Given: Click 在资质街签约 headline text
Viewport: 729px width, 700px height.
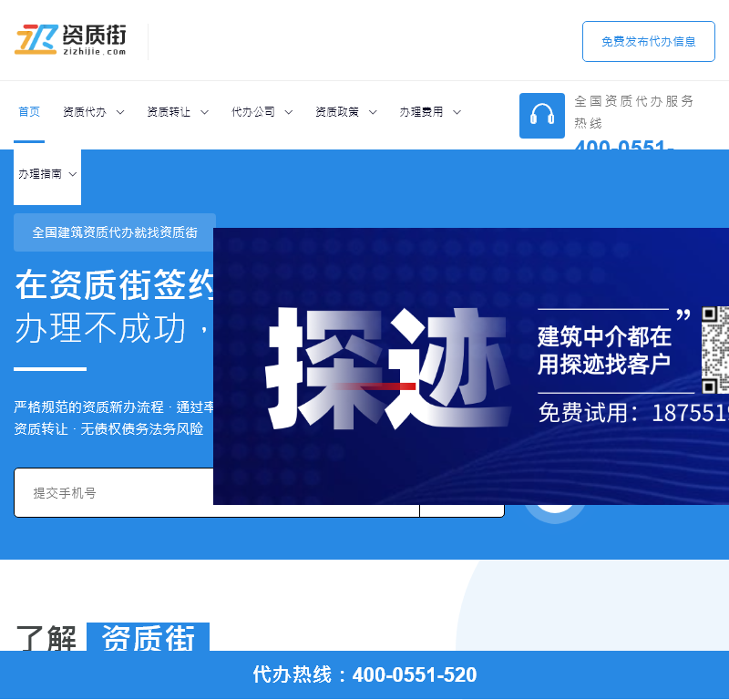Looking at the screenshot, I should click(115, 284).
